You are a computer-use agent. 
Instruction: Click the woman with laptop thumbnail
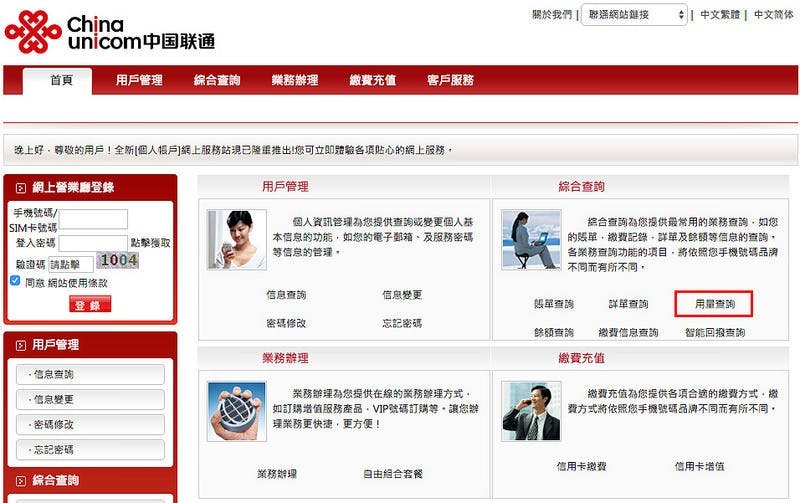pos(532,240)
